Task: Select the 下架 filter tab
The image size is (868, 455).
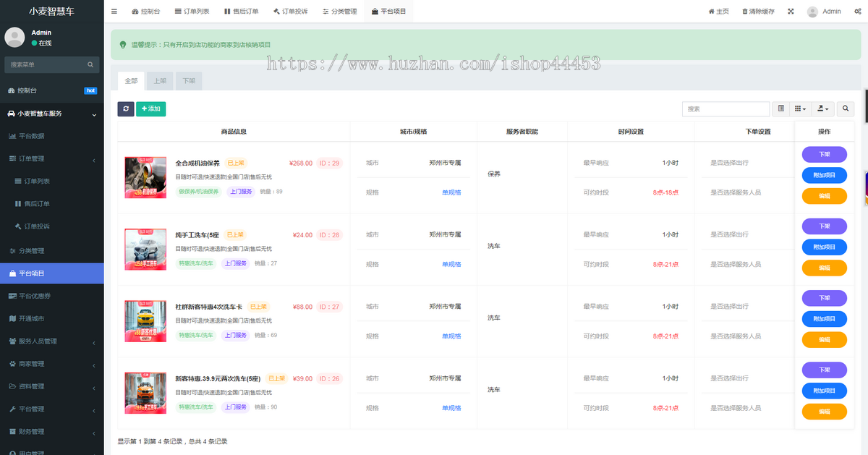Action: 189,81
